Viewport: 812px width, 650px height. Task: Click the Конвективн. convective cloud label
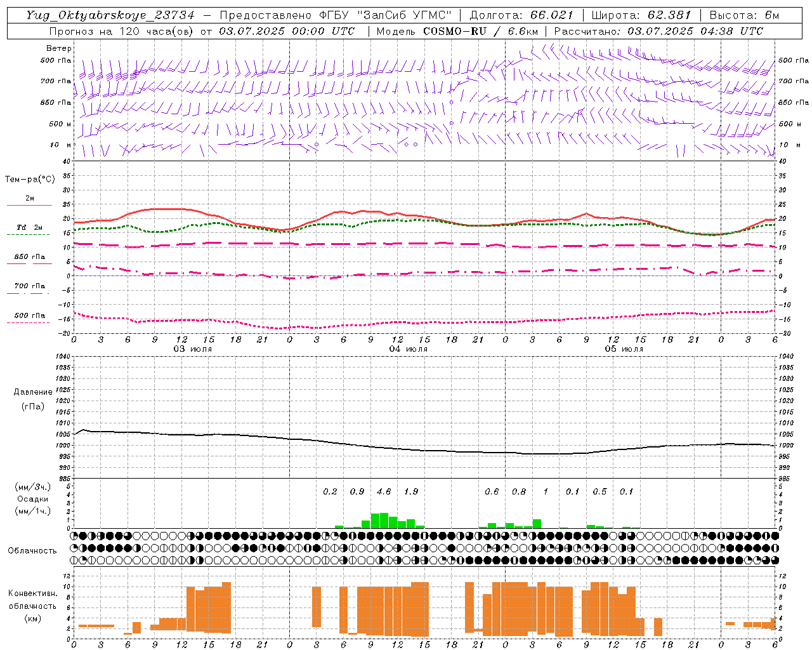click(x=33, y=594)
